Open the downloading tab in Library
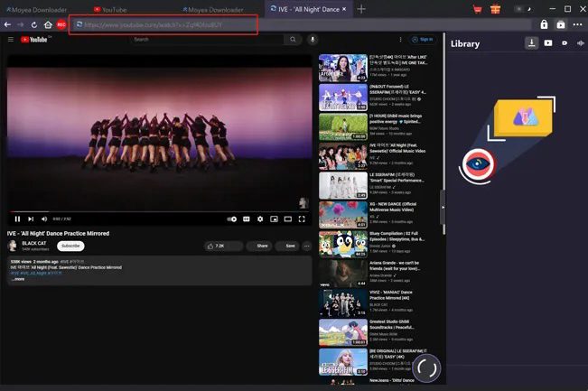Screen dimensions: 588x391 coord(532,42)
